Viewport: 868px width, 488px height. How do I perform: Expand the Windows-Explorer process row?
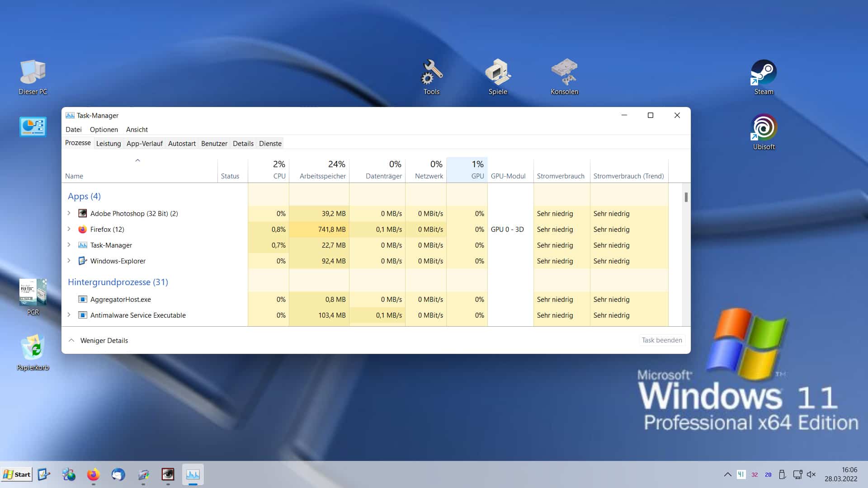(x=69, y=261)
